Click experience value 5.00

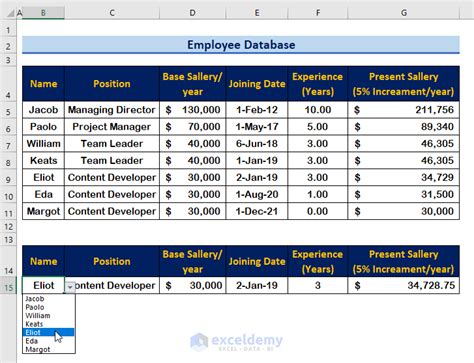click(318, 127)
